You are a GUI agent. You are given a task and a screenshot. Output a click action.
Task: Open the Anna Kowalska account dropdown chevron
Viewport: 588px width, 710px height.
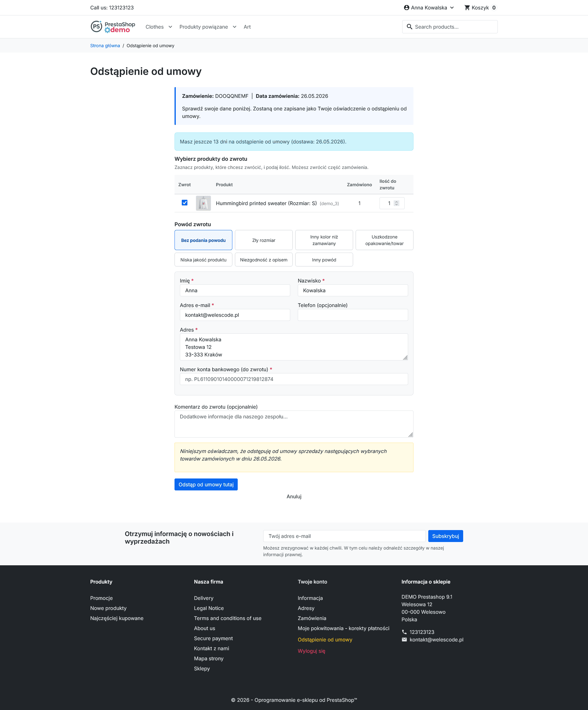click(x=452, y=8)
